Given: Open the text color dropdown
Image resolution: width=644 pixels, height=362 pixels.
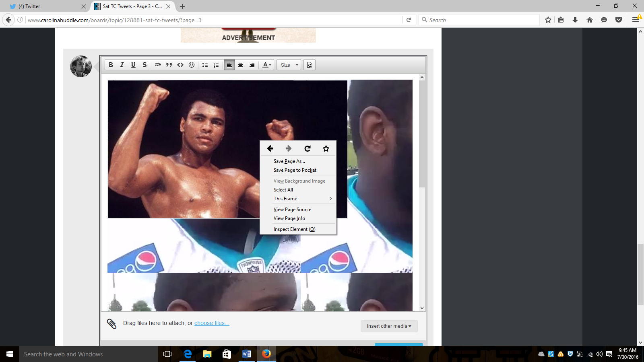Looking at the screenshot, I should [267, 65].
